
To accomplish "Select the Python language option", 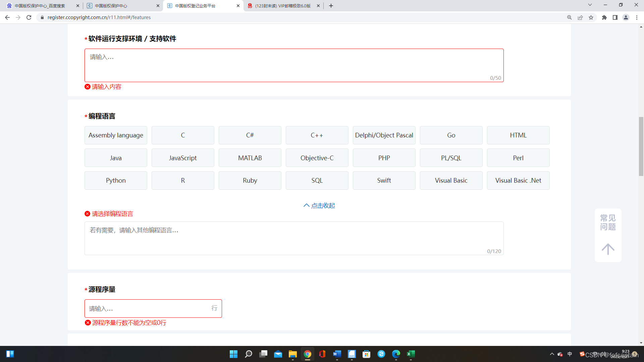I will coord(116,181).
